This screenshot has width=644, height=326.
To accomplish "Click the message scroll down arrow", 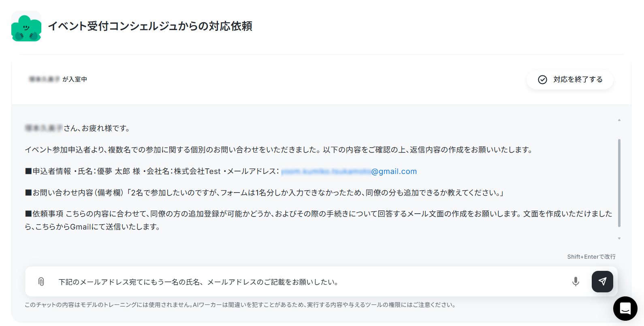I will pos(619,238).
